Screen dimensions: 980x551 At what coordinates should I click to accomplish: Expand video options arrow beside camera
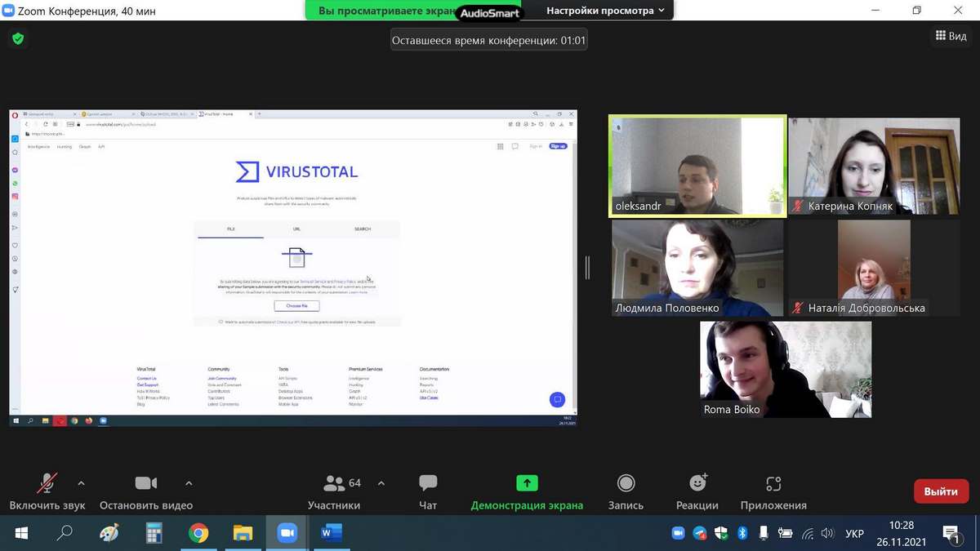point(189,483)
